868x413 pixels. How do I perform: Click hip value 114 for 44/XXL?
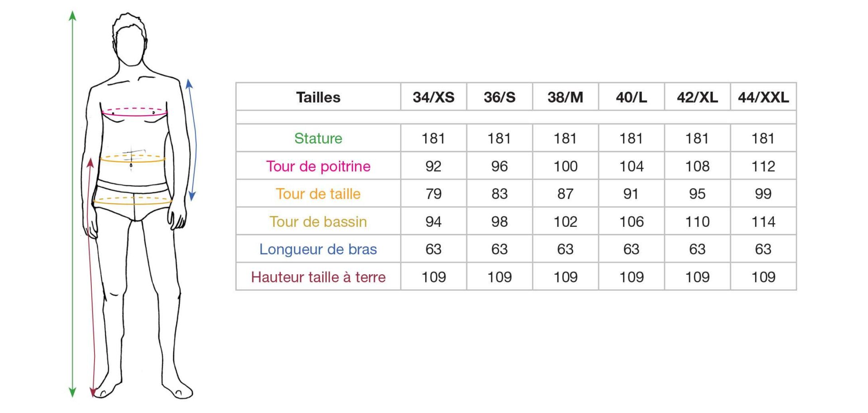[764, 222]
